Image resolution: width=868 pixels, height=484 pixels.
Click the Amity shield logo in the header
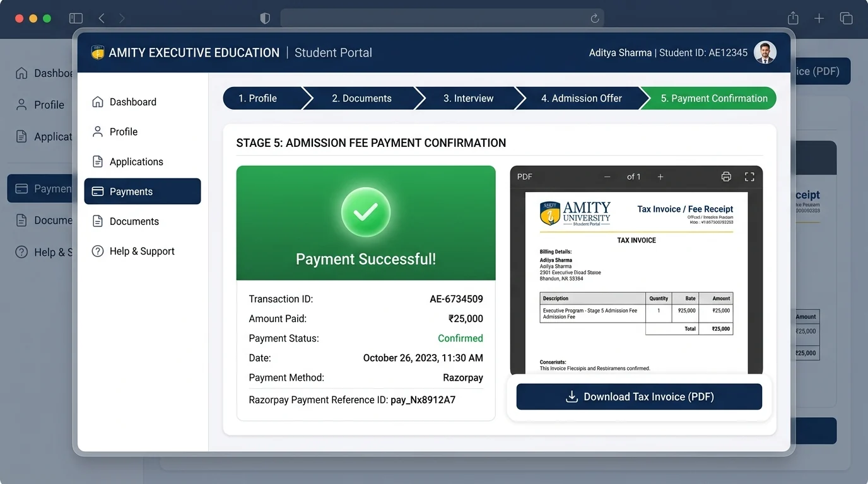coord(98,53)
